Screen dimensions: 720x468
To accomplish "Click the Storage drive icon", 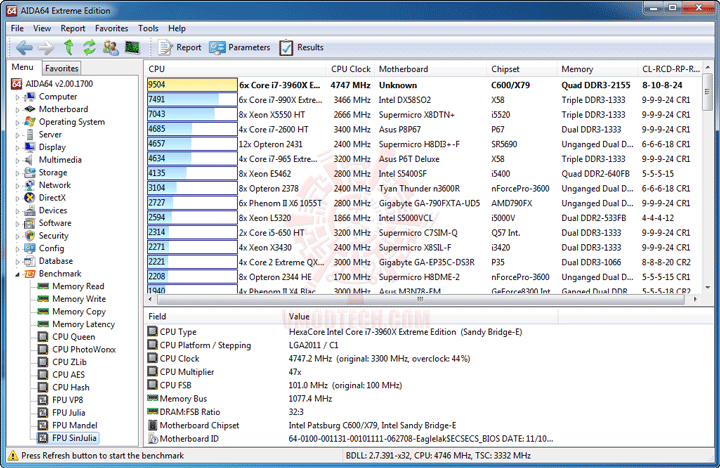I will coord(30,172).
